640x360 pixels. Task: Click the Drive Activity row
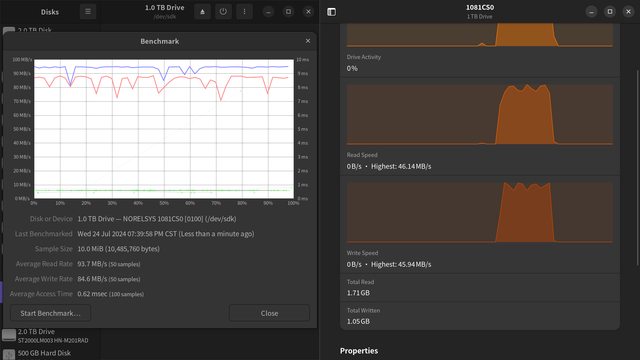pos(480,63)
